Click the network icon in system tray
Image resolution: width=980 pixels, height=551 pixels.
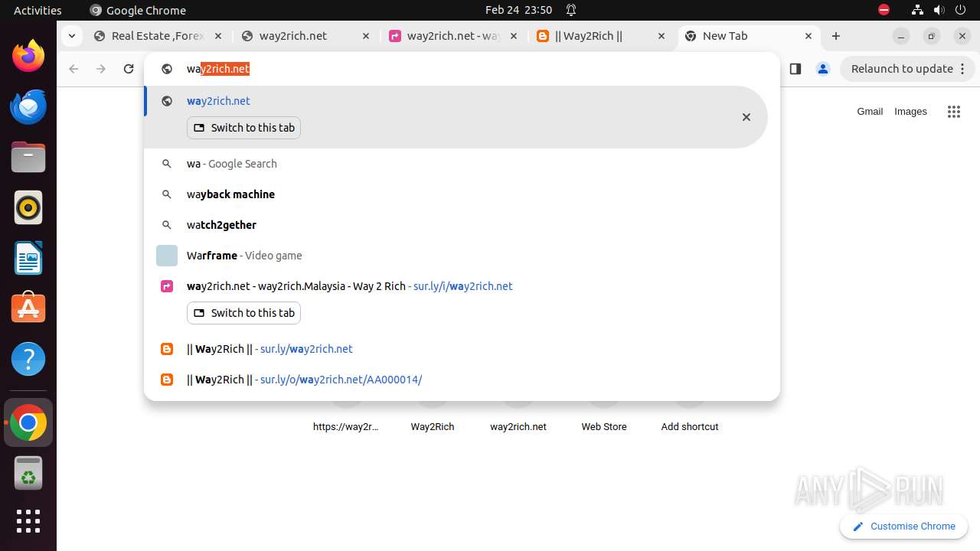(x=917, y=10)
